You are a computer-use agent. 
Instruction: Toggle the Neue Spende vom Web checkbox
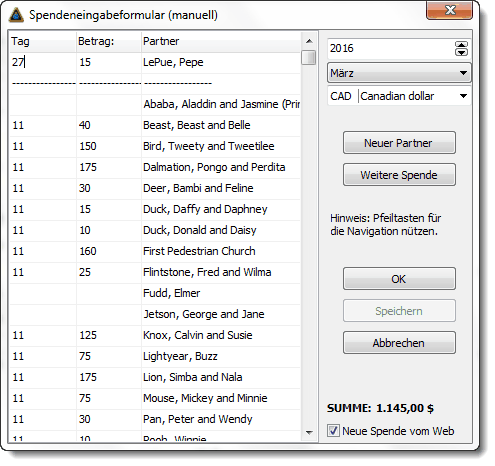(333, 431)
